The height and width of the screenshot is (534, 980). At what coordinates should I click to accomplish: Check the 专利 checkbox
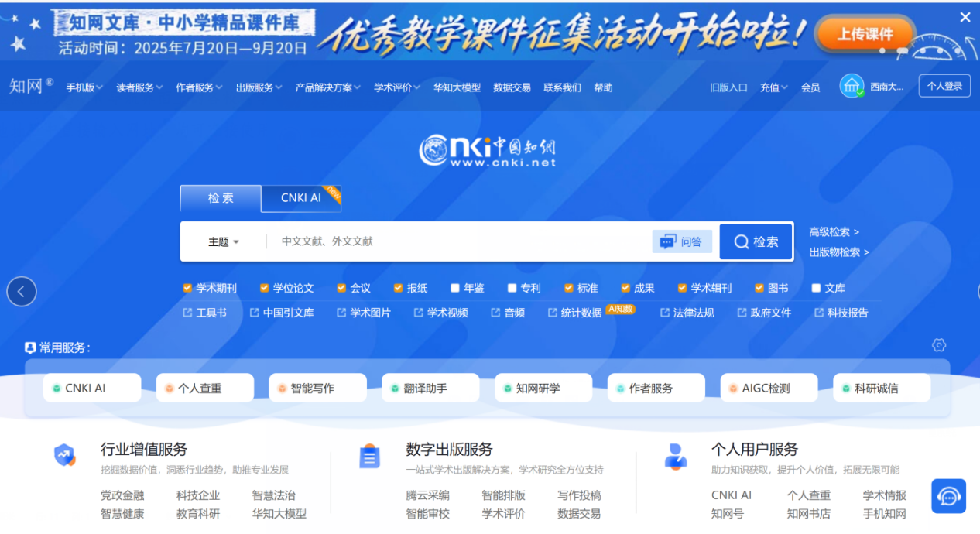point(512,288)
